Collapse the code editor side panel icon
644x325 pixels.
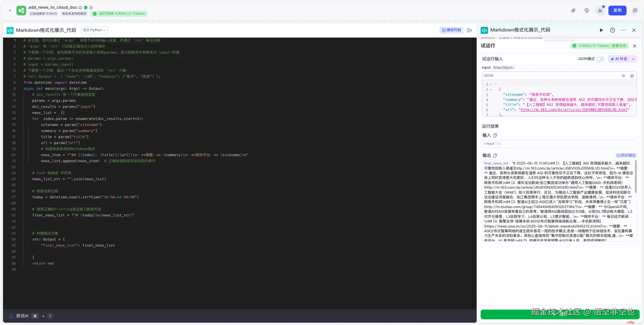470,30
